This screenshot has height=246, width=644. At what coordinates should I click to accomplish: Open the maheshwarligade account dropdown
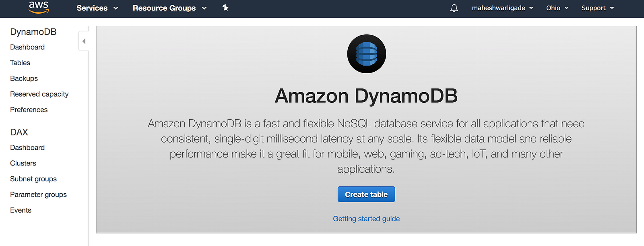pyautogui.click(x=502, y=8)
